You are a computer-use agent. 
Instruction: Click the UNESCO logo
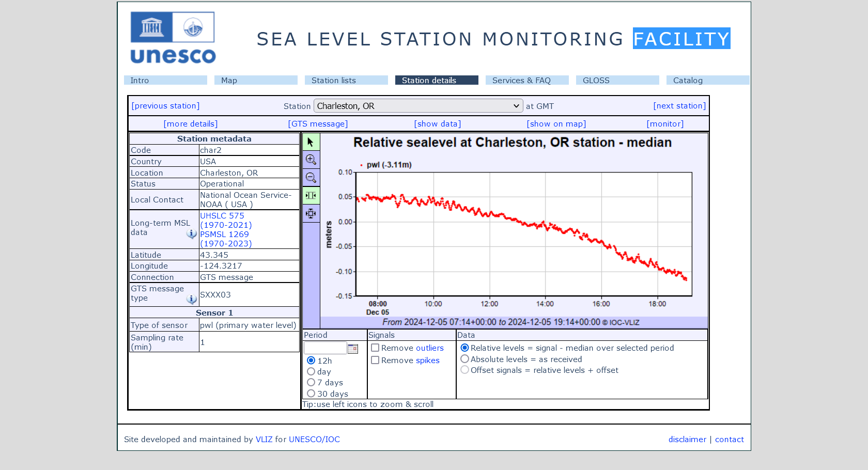coord(173,38)
